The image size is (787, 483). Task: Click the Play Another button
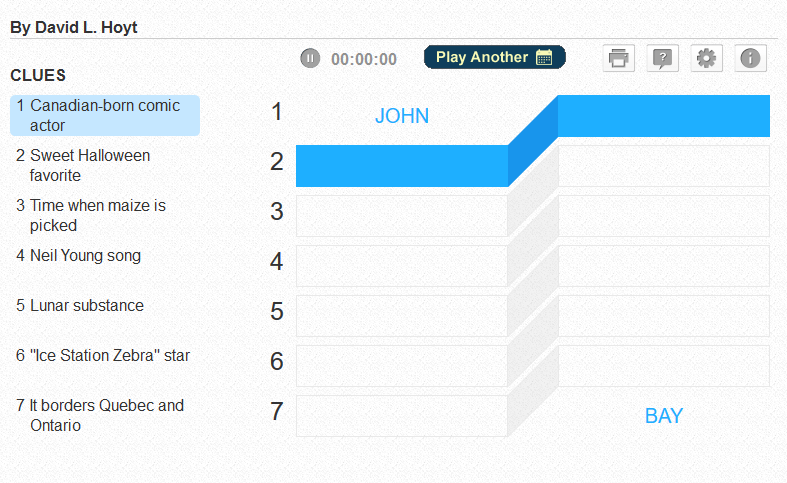click(x=495, y=57)
